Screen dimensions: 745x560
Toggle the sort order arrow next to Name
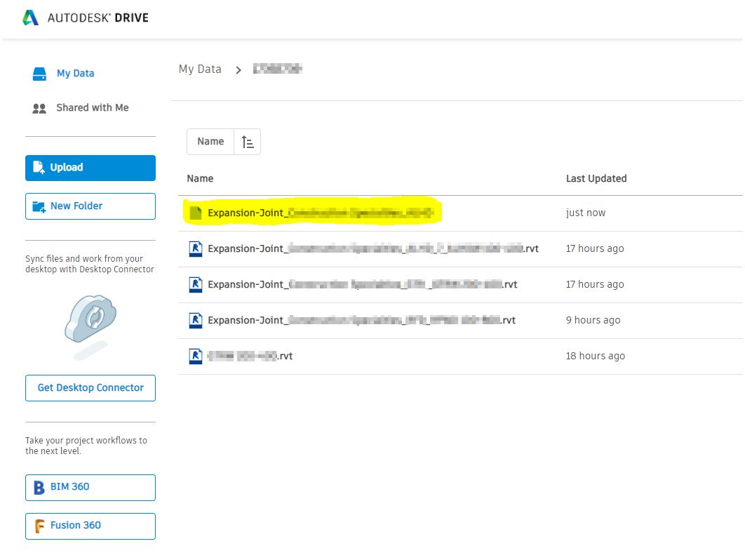click(247, 141)
